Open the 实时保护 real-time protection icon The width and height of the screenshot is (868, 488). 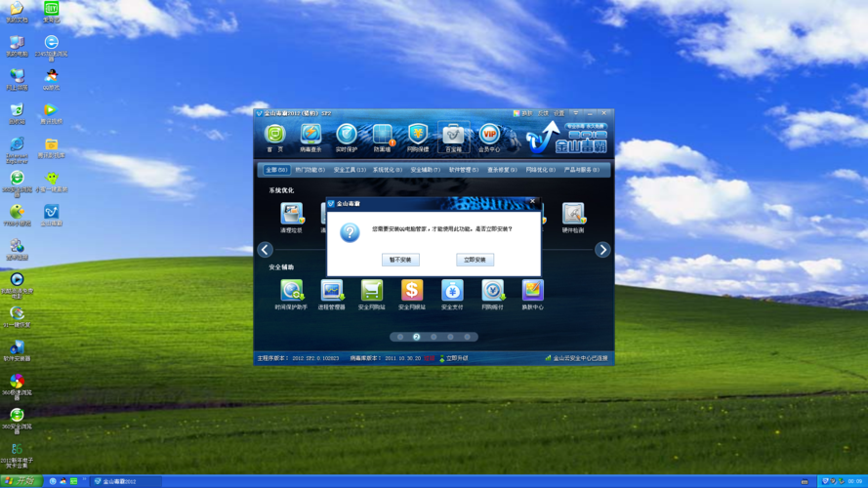pos(347,136)
